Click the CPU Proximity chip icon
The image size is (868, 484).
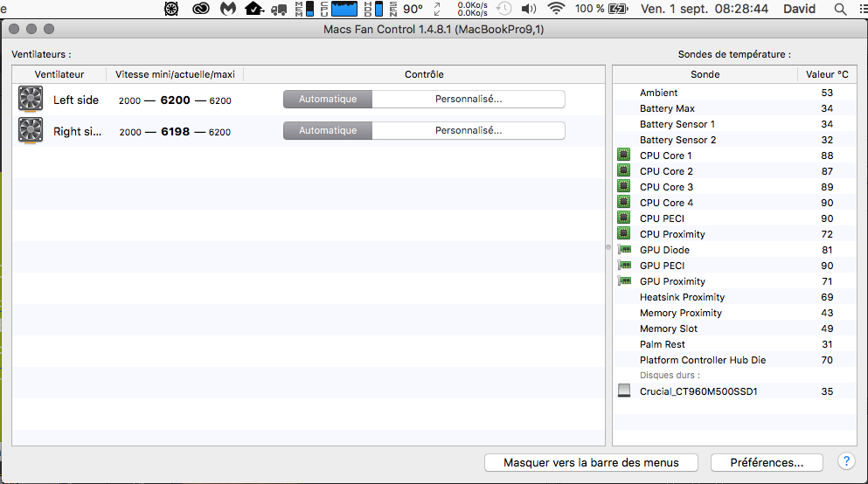(x=624, y=233)
